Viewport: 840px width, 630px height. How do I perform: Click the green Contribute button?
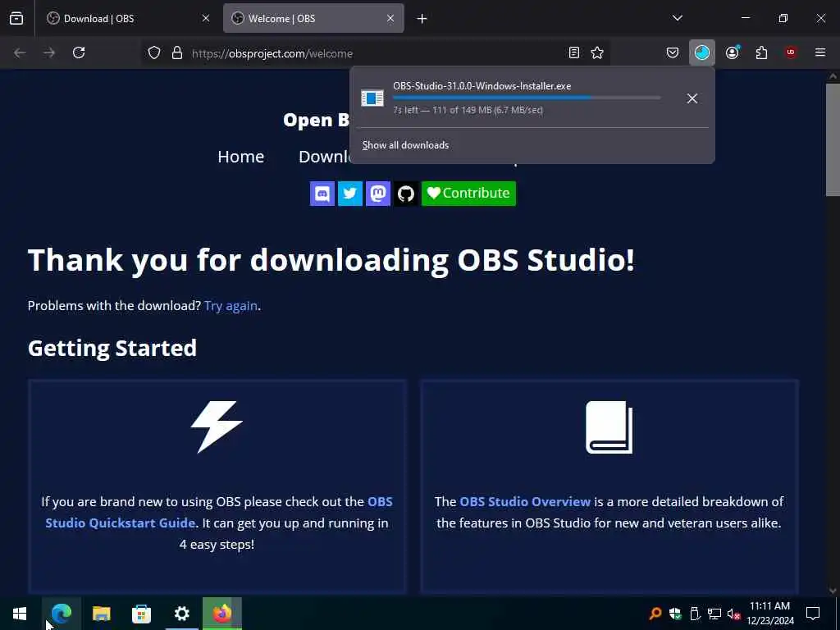tap(468, 194)
